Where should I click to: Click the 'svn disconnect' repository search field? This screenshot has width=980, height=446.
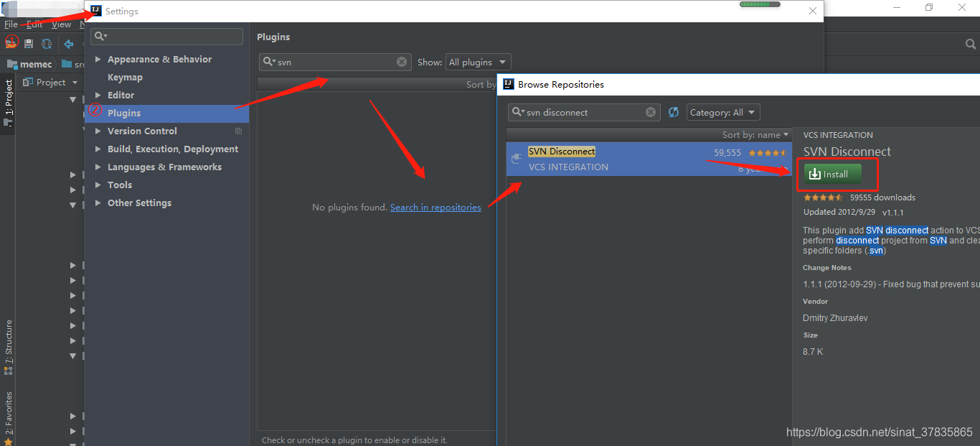(x=585, y=112)
